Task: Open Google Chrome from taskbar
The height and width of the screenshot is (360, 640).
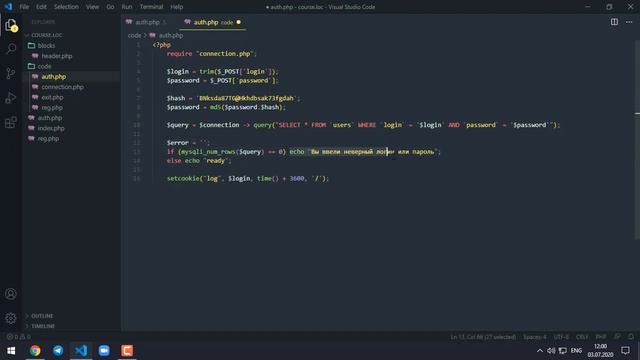Action: click(x=35, y=351)
